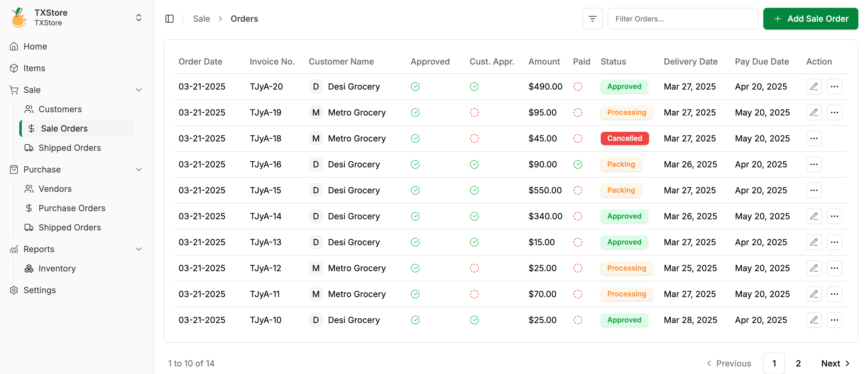
Task: Click the TXStore orange logo
Action: [x=19, y=17]
